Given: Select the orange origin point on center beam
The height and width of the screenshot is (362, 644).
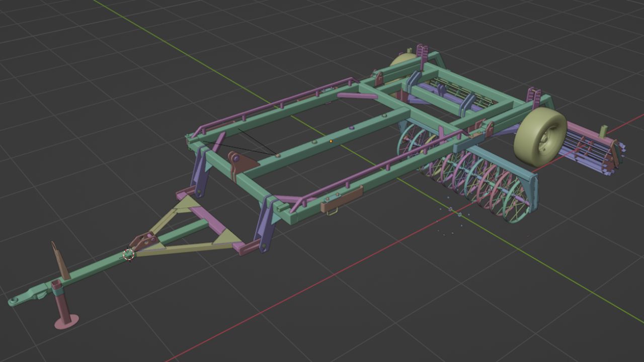Looking at the screenshot, I should pyautogui.click(x=331, y=141).
